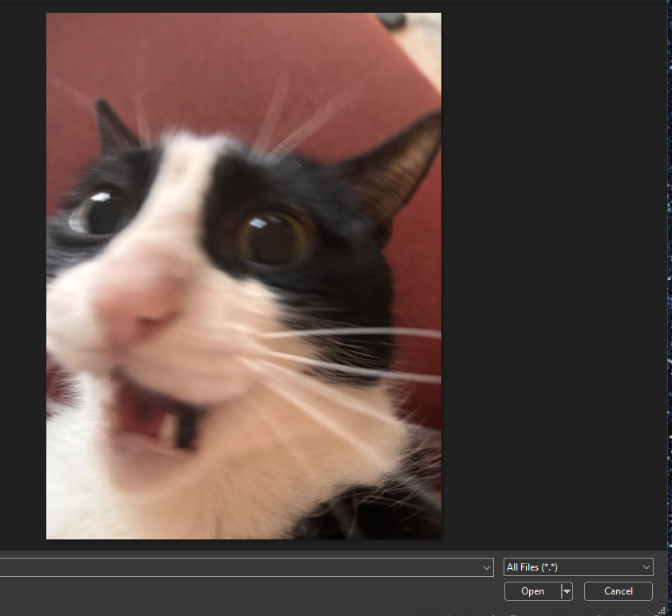This screenshot has height=616, width=672.
Task: Click the cat photo preview image
Action: [x=243, y=276]
